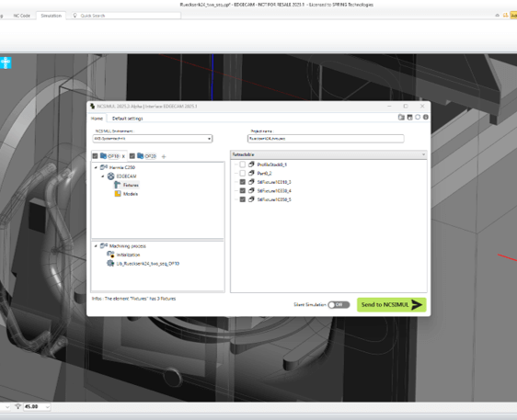Viewport: 517px width, 420px height.
Task: Click the yellow Models icon in tree
Action: (x=118, y=194)
